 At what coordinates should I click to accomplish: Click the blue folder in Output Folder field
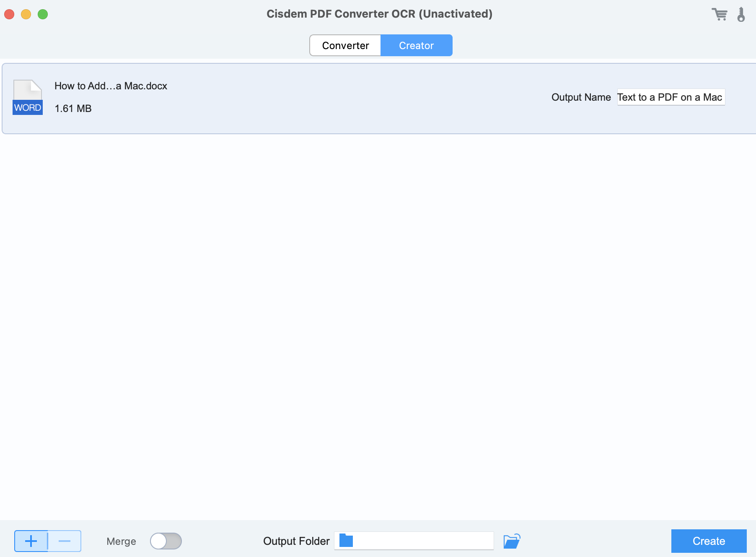(346, 541)
